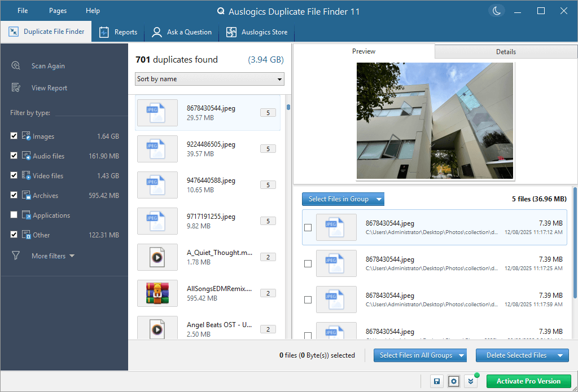Click the Ask a Question headset icon

click(x=156, y=32)
